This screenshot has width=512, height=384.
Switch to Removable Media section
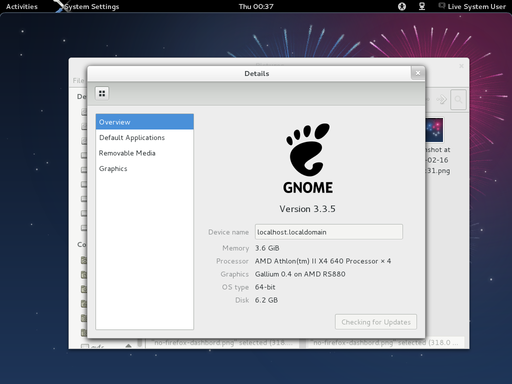pos(145,153)
